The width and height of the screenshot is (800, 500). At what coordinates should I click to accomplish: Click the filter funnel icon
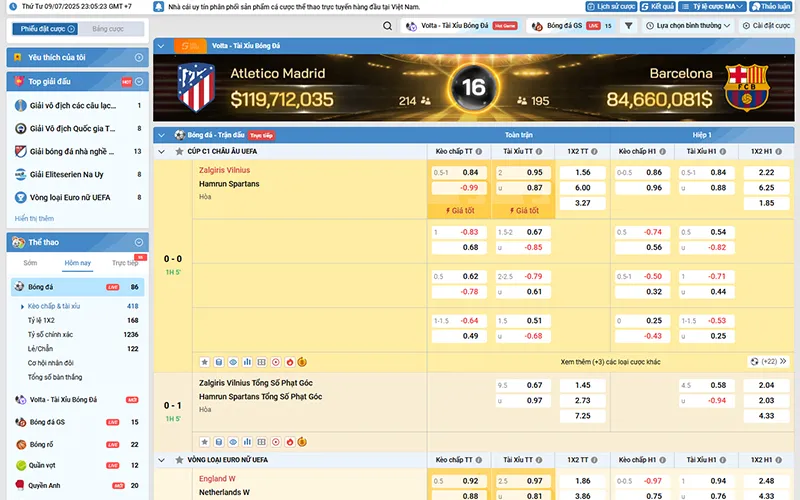(x=628, y=26)
